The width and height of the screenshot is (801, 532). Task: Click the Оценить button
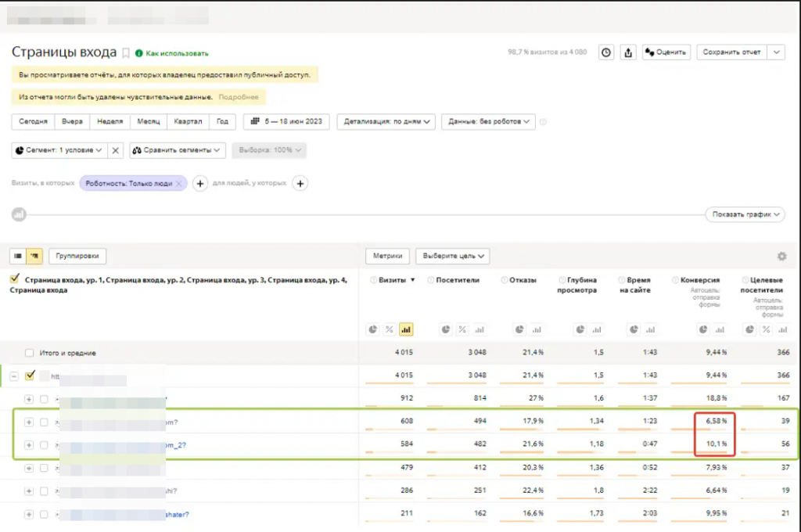click(x=666, y=52)
